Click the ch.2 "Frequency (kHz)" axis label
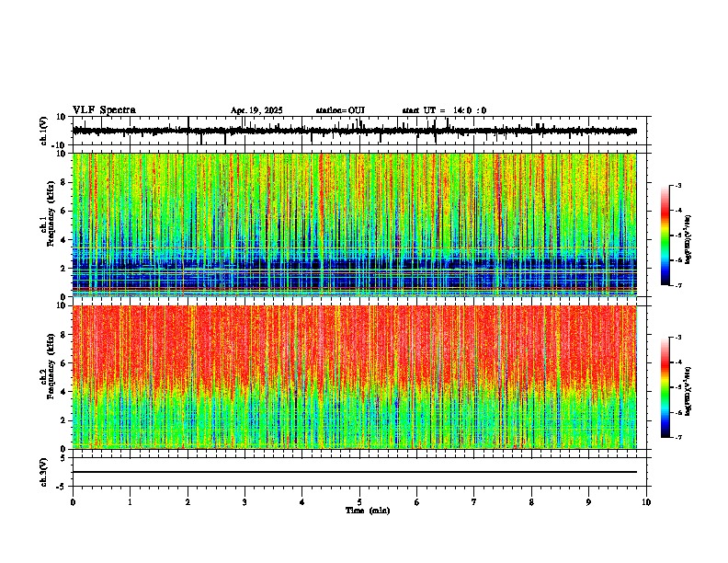The image size is (728, 563). [x=51, y=366]
